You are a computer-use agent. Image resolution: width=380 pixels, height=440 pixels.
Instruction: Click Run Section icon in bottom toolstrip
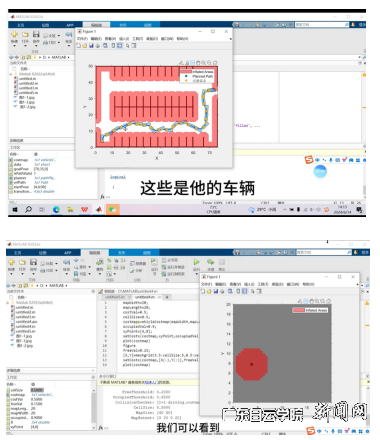click(154, 262)
